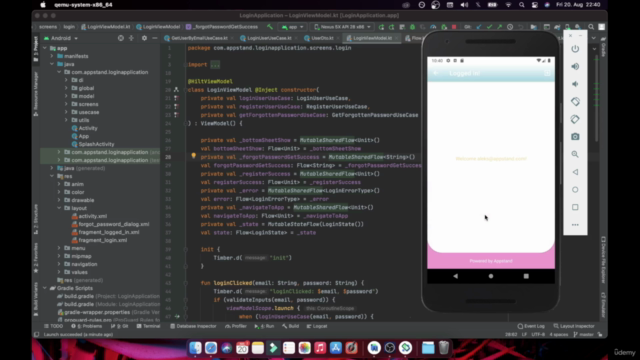Click the Git update project arrow icon

[479, 27]
